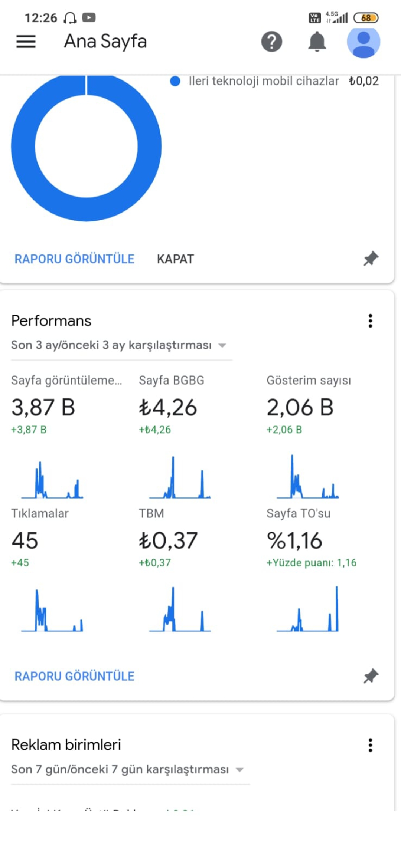
Task: Select the Sayfa TO'su percentage metric
Action: [x=294, y=540]
